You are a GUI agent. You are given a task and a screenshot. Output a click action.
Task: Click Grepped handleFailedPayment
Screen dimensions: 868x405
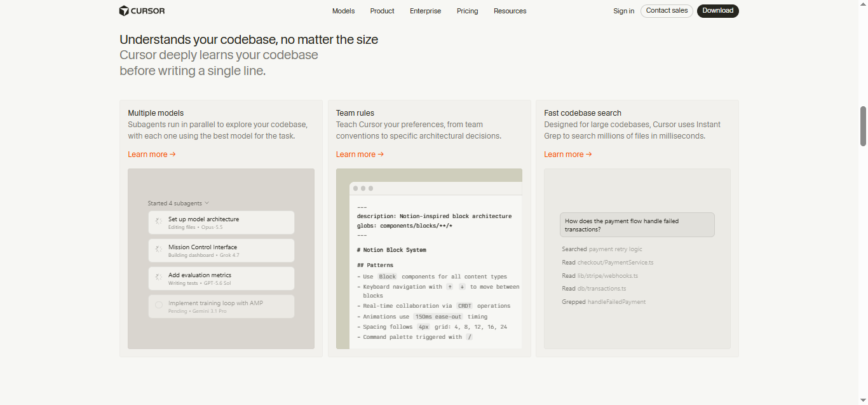(x=604, y=302)
